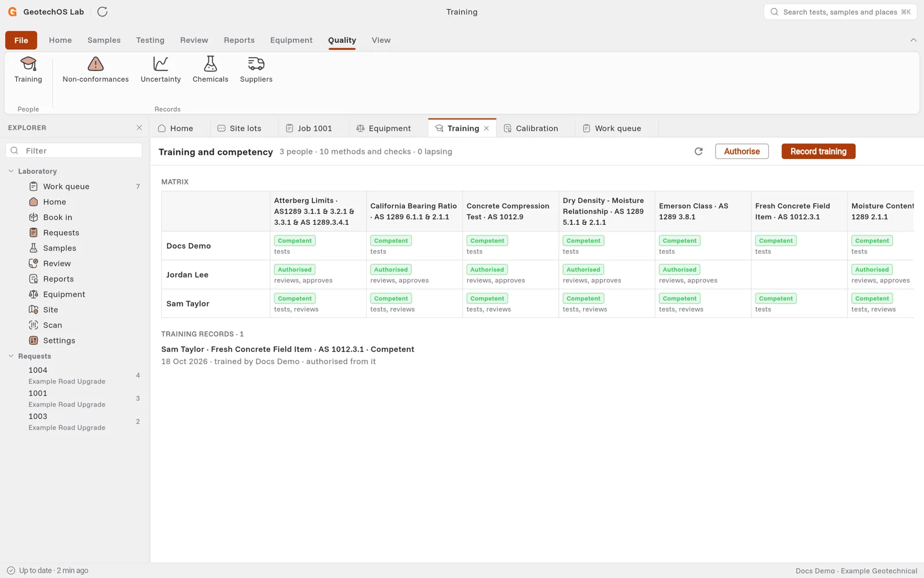The width and height of the screenshot is (924, 578).
Task: Collapse the Laboratory tree section
Action: click(x=11, y=171)
